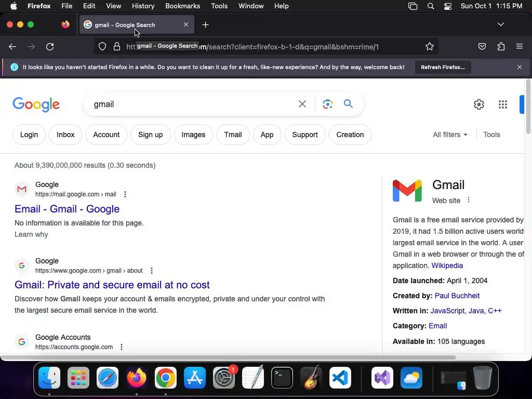Viewport: 532px width, 399px height.
Task: Click the Google logo
Action: tap(36, 104)
